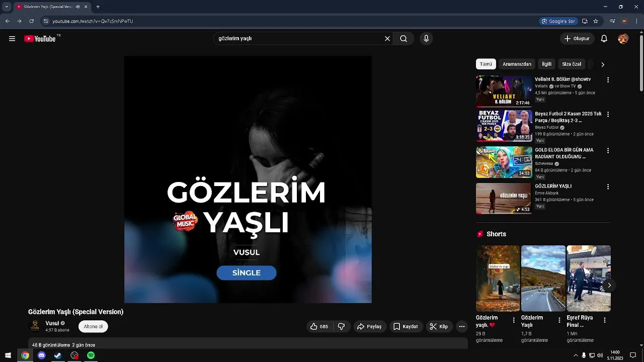The image size is (644, 362).
Task: Open Spotify from the taskbar
Action: tap(91, 355)
